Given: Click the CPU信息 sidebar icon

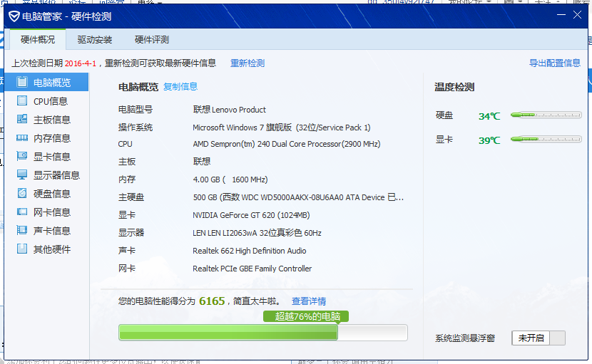Looking at the screenshot, I should pyautogui.click(x=22, y=100).
